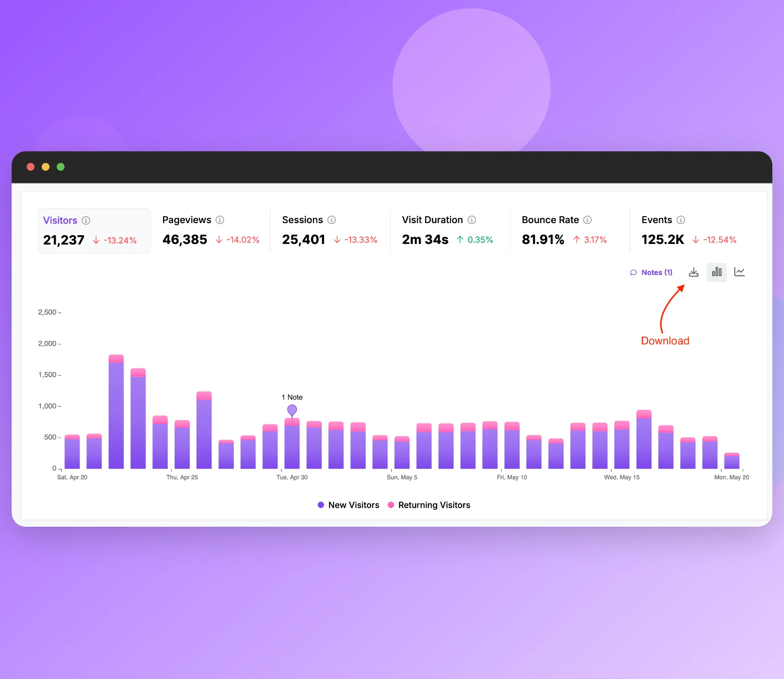Click the Bounce Rate info icon
The image size is (784, 679).
[x=588, y=220]
